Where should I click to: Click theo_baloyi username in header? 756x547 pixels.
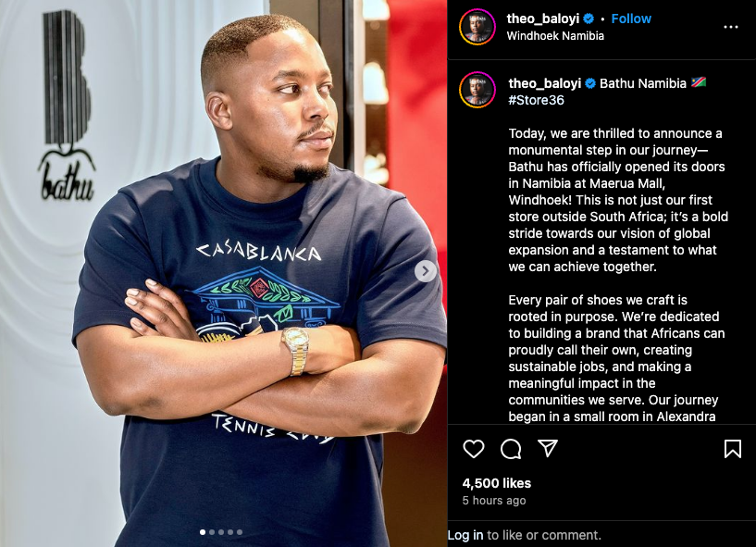tap(543, 19)
